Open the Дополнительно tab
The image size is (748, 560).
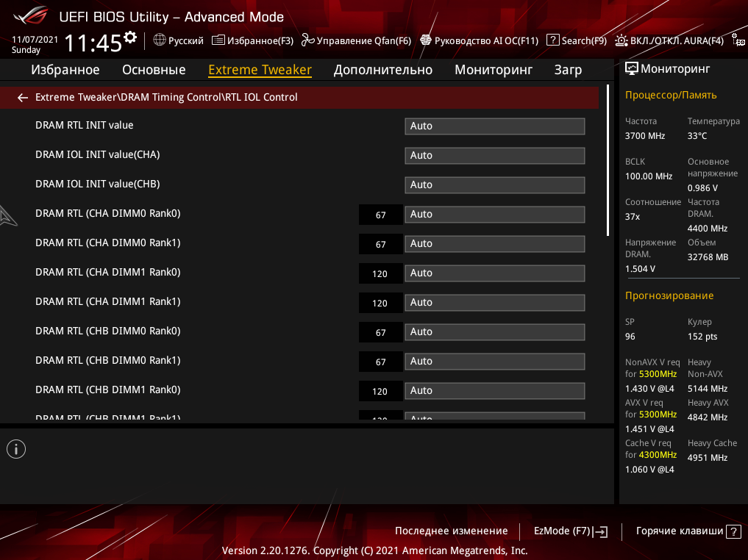[x=383, y=70]
